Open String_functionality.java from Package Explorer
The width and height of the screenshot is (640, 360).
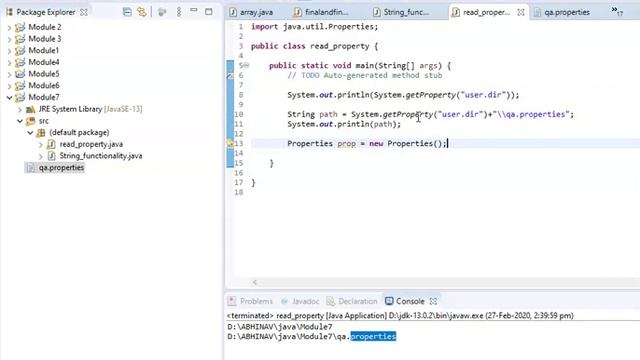pyautogui.click(x=101, y=156)
